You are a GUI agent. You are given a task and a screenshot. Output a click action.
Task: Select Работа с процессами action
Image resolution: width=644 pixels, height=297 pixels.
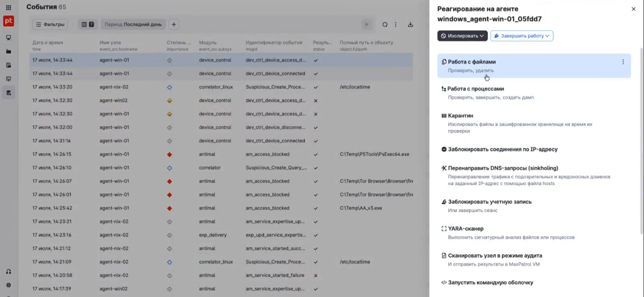point(534,93)
